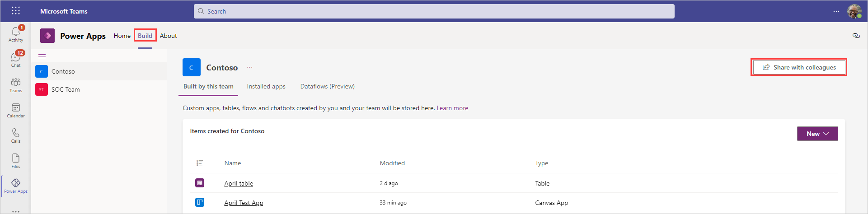Viewport: 868px width, 214px height.
Task: Open the Dataflows (Preview) tab
Action: pyautogui.click(x=328, y=87)
